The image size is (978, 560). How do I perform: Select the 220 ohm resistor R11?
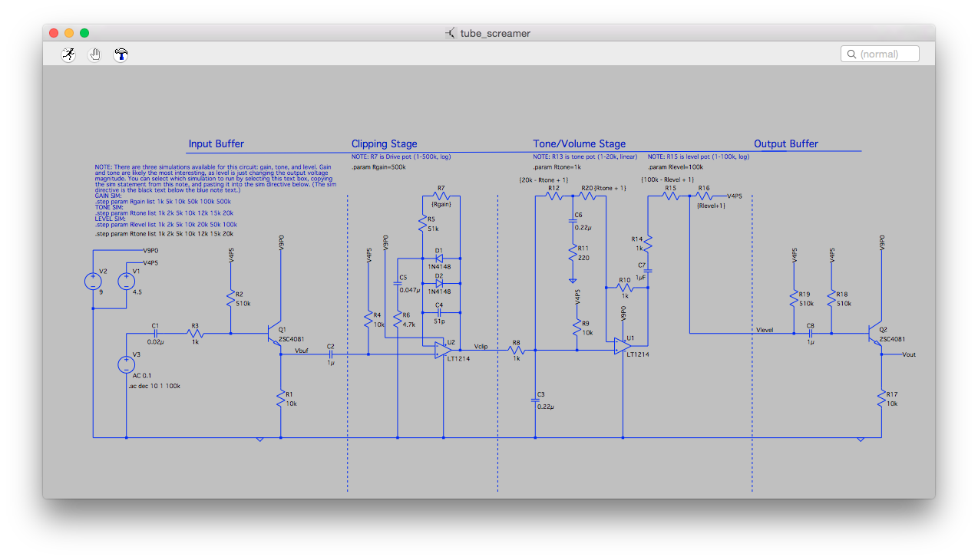tap(573, 253)
